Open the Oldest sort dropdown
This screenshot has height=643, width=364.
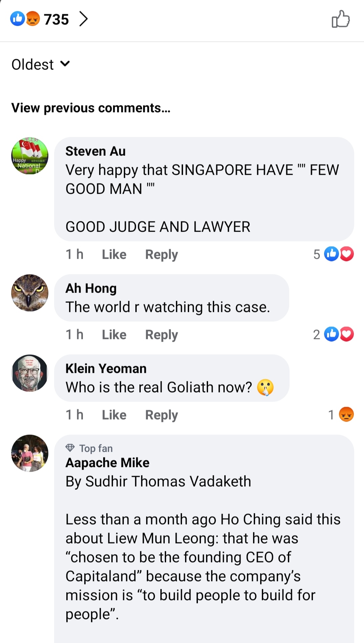click(x=41, y=64)
